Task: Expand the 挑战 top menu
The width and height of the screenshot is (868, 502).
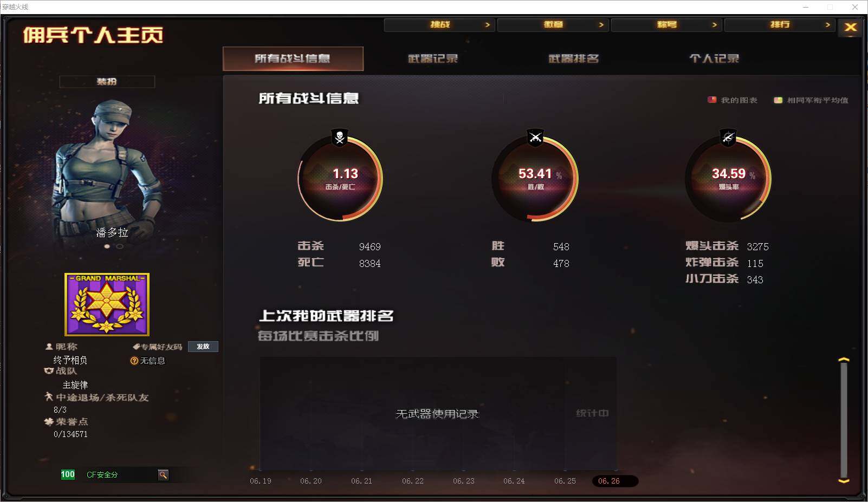Action: tap(439, 25)
